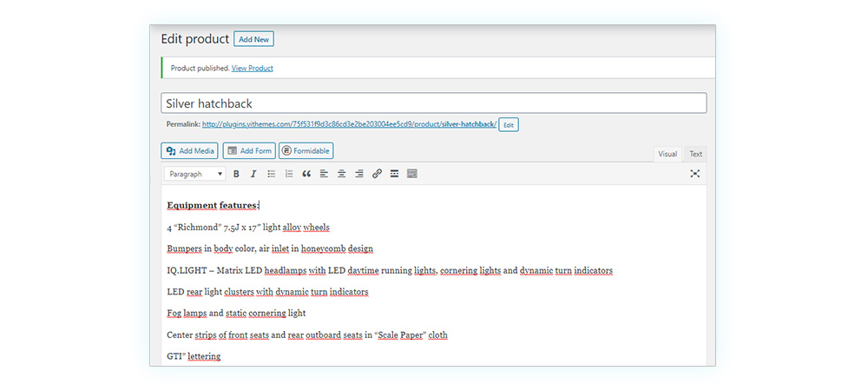Switch to the Visual editor tab
The width and height of the screenshot is (868, 391).
click(667, 154)
